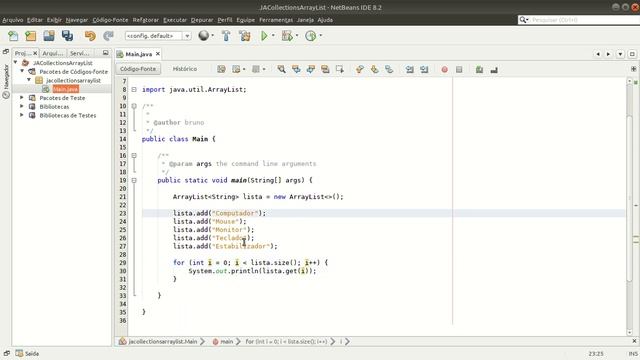Click the Find Previous Occurrence icon
The image size is (640, 360).
click(296, 69)
